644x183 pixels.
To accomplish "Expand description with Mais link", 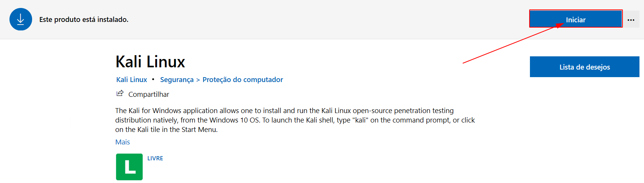I will pyautogui.click(x=122, y=142).
